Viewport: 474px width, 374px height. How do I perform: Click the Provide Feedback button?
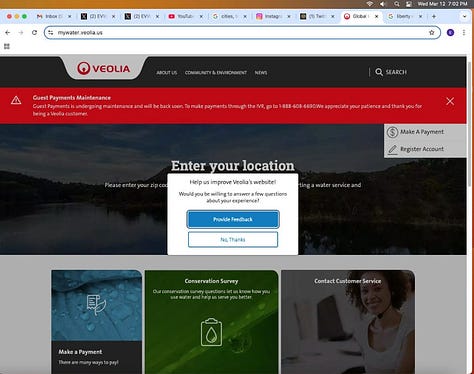(233, 219)
